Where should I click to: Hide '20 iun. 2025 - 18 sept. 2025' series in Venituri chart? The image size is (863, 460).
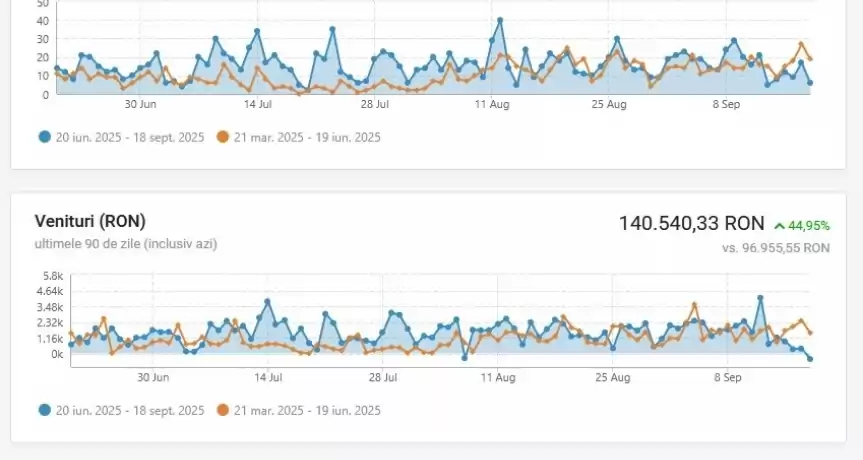(x=130, y=410)
